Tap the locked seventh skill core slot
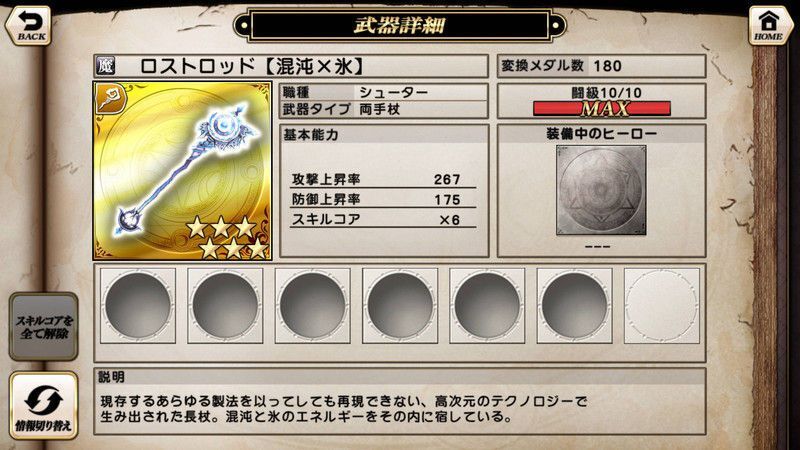This screenshot has height=450, width=800. point(662,306)
